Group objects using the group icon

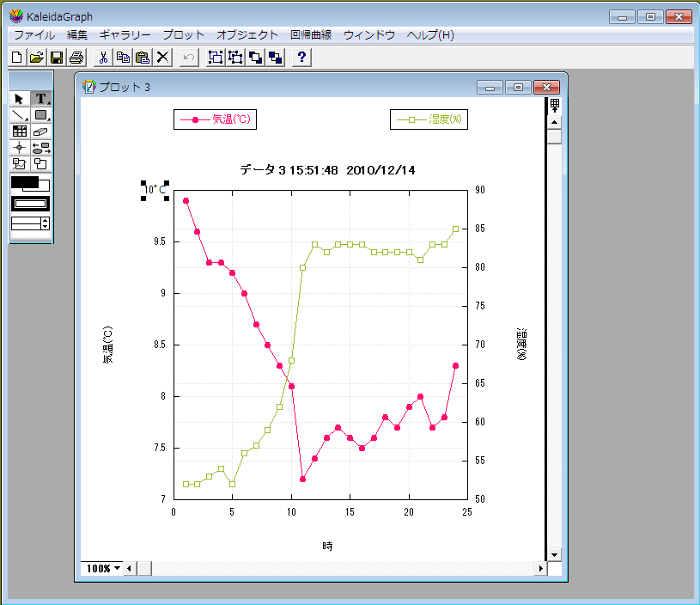[216, 58]
